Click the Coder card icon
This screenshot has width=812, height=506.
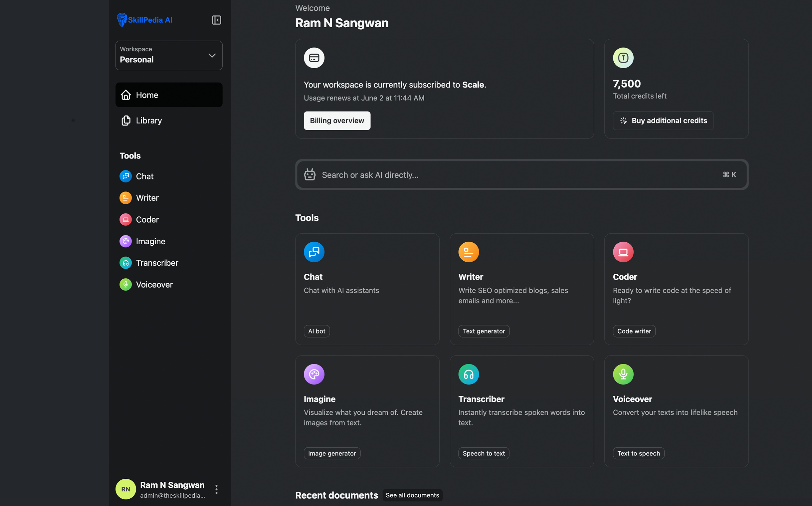click(x=623, y=252)
